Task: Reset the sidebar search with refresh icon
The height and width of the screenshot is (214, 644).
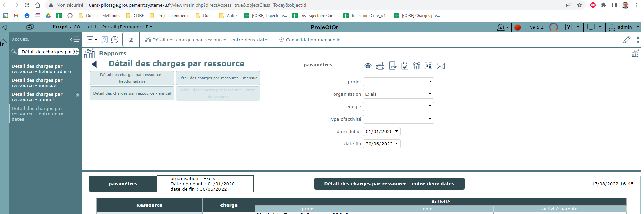Action: point(76,52)
